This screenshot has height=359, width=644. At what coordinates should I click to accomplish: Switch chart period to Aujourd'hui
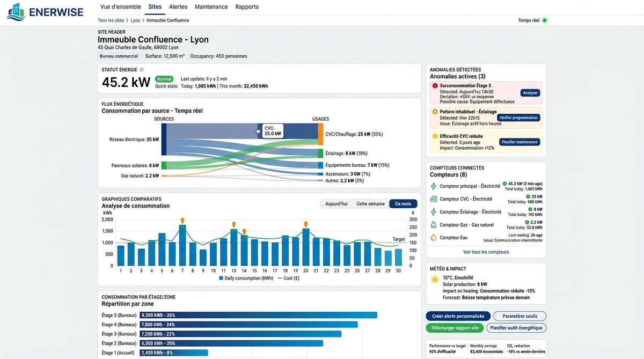point(336,204)
